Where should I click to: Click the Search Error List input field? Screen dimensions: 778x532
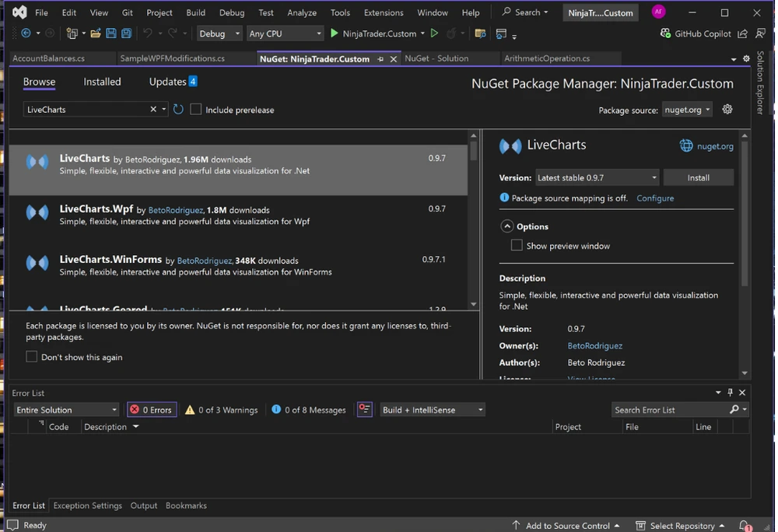pos(670,410)
